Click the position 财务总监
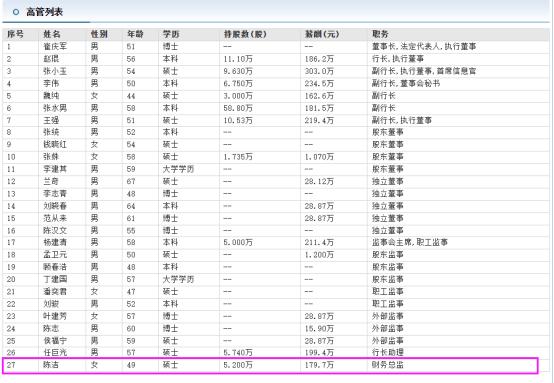The height and width of the screenshot is (383, 554). coord(388,365)
